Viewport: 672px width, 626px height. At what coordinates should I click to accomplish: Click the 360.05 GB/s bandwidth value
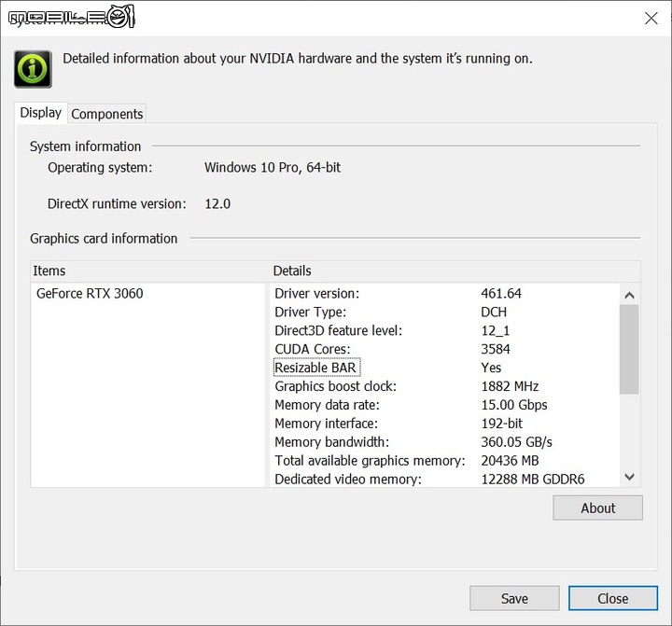(x=516, y=442)
